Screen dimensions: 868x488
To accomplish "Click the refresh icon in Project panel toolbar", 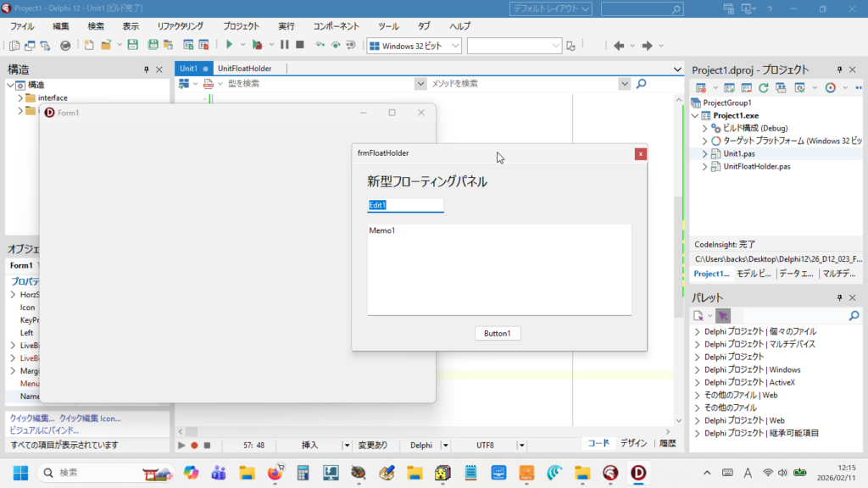I will click(x=763, y=87).
